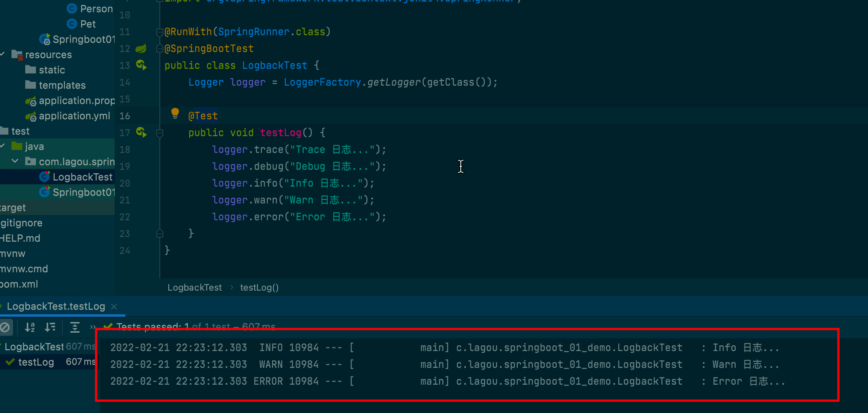The height and width of the screenshot is (413, 868).
Task: Open pom.xml file
Action: (x=19, y=284)
